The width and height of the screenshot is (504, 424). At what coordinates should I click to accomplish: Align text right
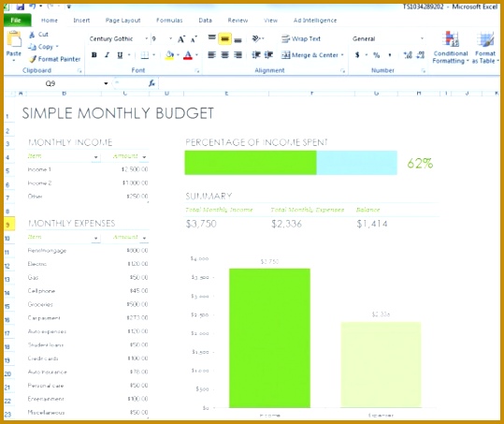(x=238, y=55)
